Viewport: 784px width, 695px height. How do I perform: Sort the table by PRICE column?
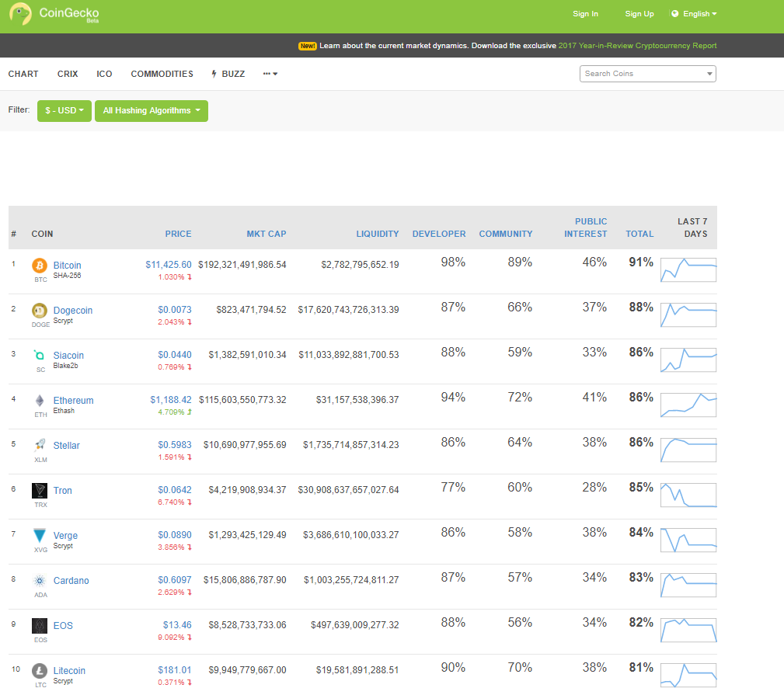click(178, 234)
